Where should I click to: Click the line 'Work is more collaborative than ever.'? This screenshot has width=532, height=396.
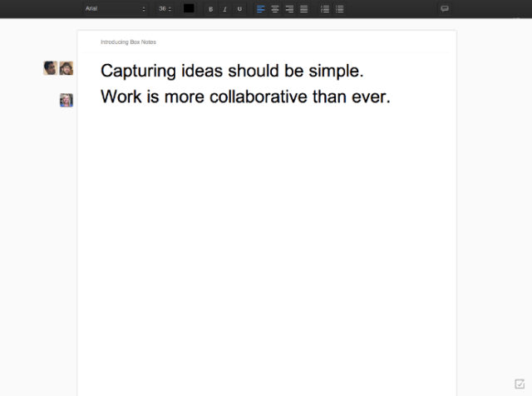(x=245, y=97)
